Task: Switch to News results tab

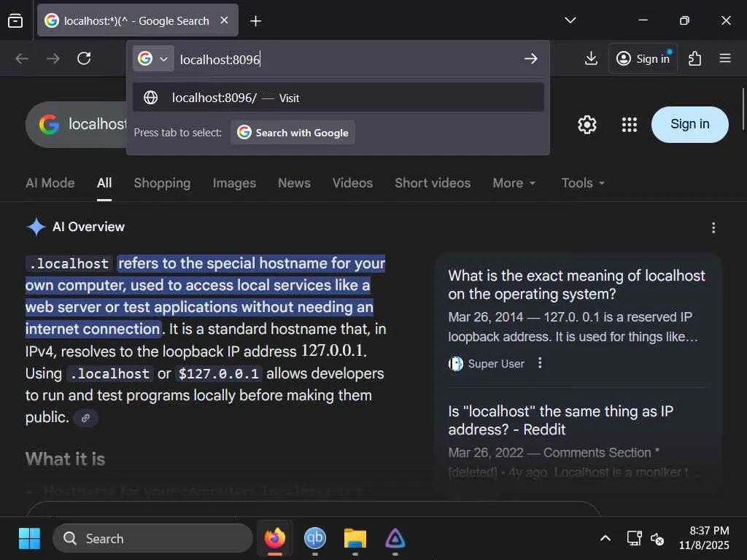Action: click(294, 183)
